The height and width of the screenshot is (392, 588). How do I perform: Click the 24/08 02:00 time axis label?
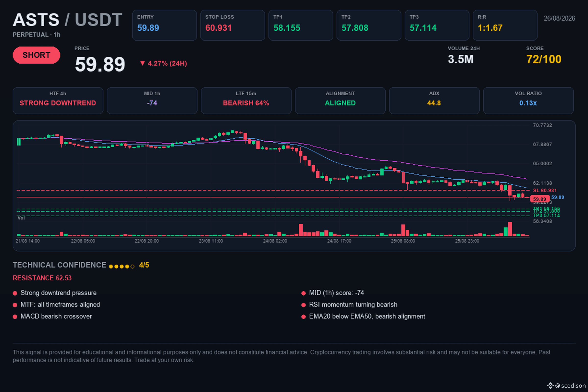click(275, 241)
